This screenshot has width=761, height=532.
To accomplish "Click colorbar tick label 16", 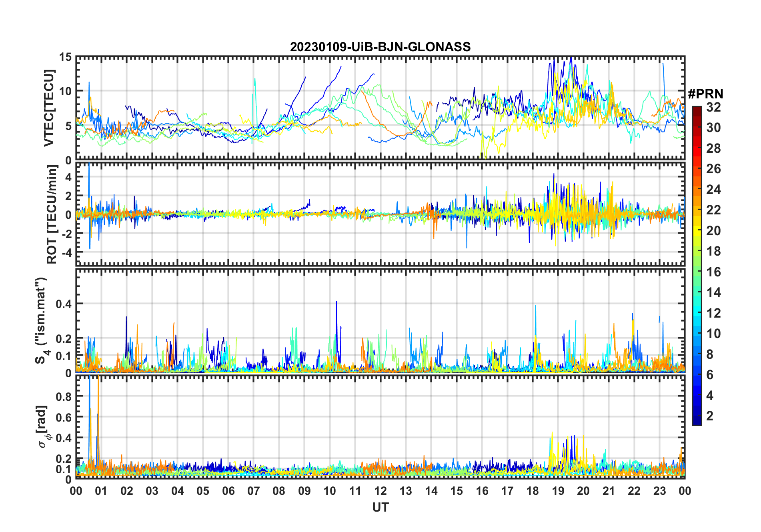I will pyautogui.click(x=713, y=272).
